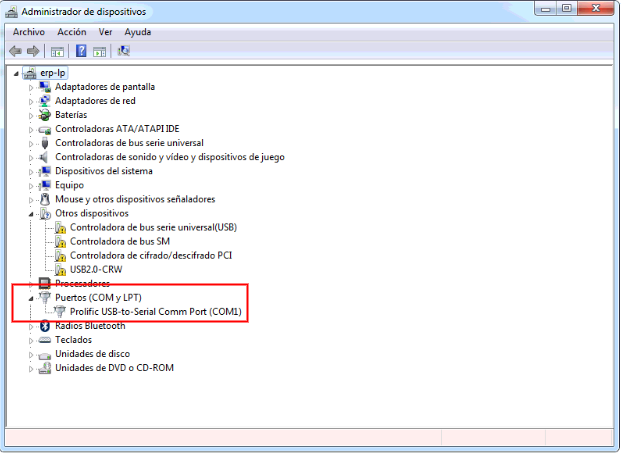Open the Ver menu
Screen dimensions: 621x453
pyautogui.click(x=105, y=32)
